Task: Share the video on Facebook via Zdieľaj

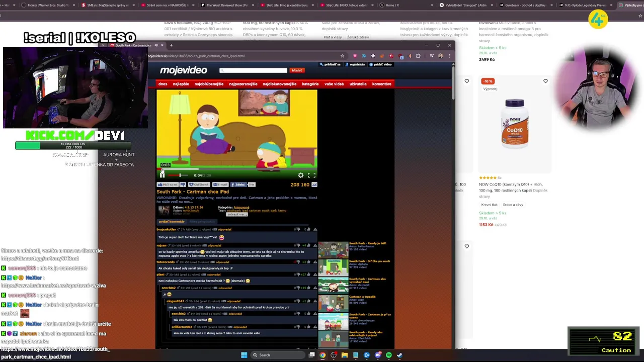Action: pos(238,185)
